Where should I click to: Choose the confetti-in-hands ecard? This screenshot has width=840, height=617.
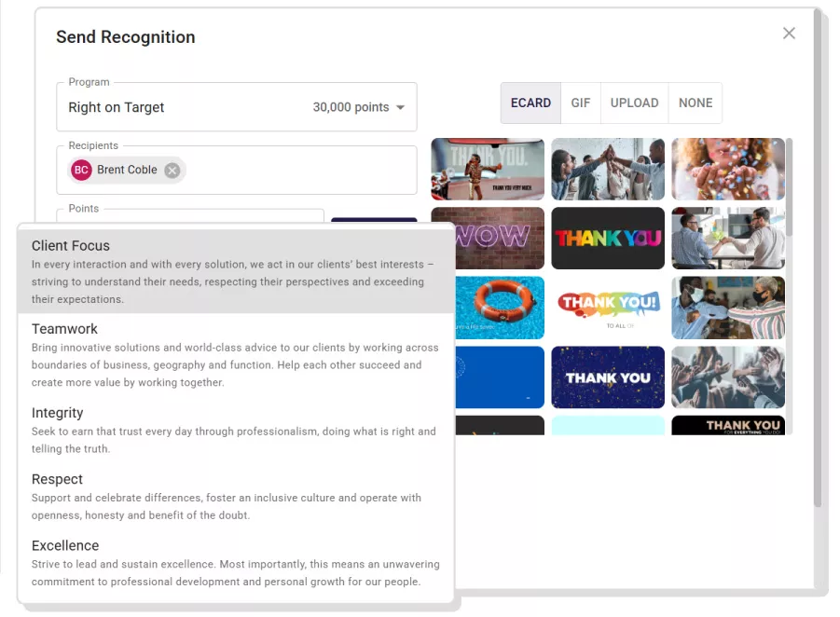pyautogui.click(x=728, y=169)
